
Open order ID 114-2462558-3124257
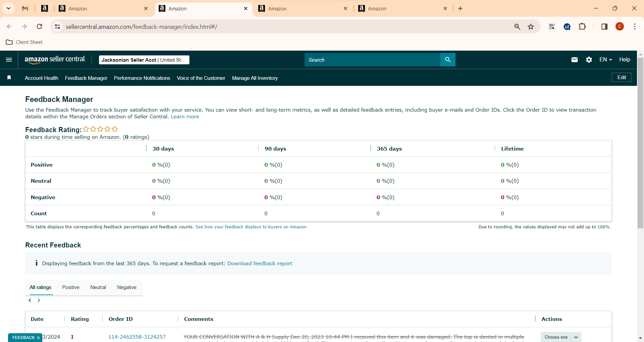[x=137, y=337]
